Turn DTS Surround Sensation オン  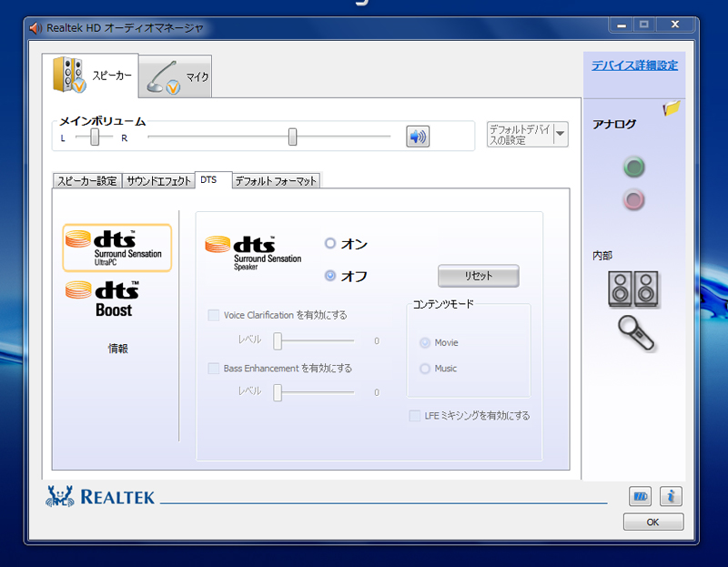click(330, 243)
